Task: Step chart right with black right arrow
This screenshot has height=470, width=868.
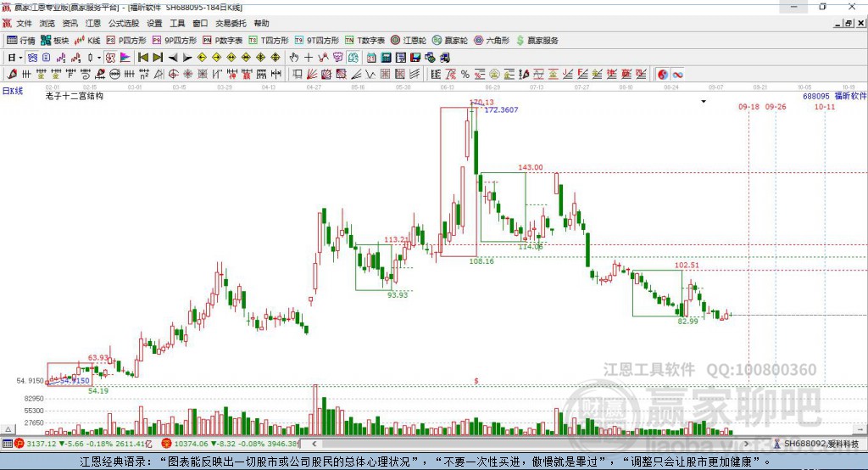Action: click(187, 58)
